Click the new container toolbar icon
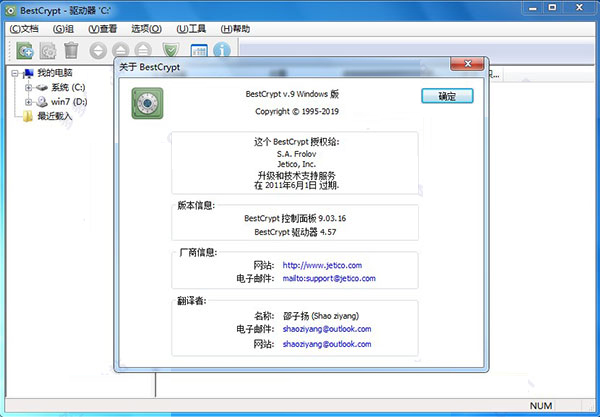 click(25, 50)
